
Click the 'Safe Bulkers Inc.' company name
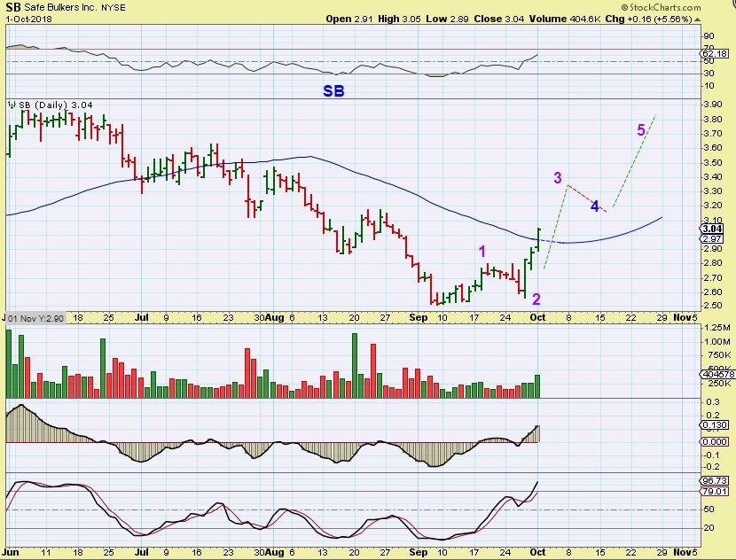61,7
